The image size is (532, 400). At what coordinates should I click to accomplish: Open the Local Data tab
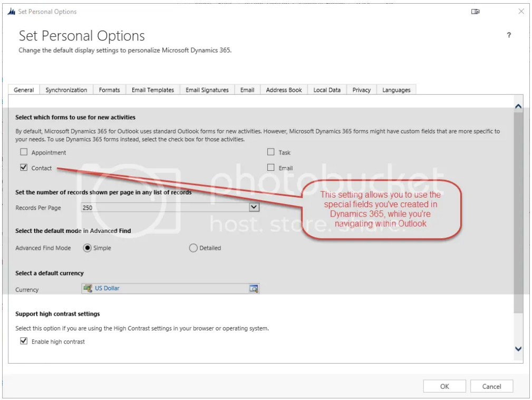point(327,90)
